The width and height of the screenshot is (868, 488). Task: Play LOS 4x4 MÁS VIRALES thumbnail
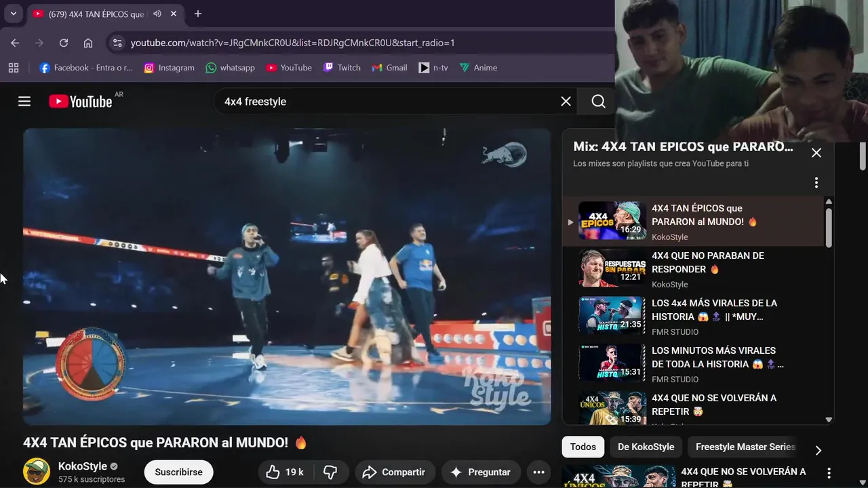coord(611,316)
